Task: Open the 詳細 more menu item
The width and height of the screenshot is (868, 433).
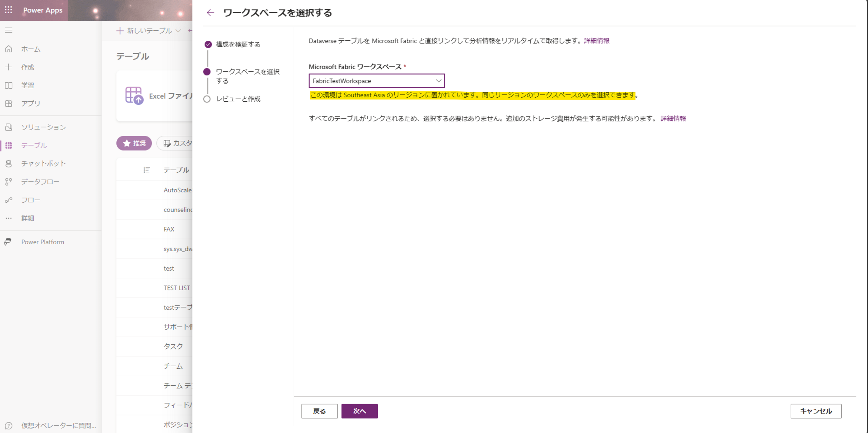Action: click(27, 218)
